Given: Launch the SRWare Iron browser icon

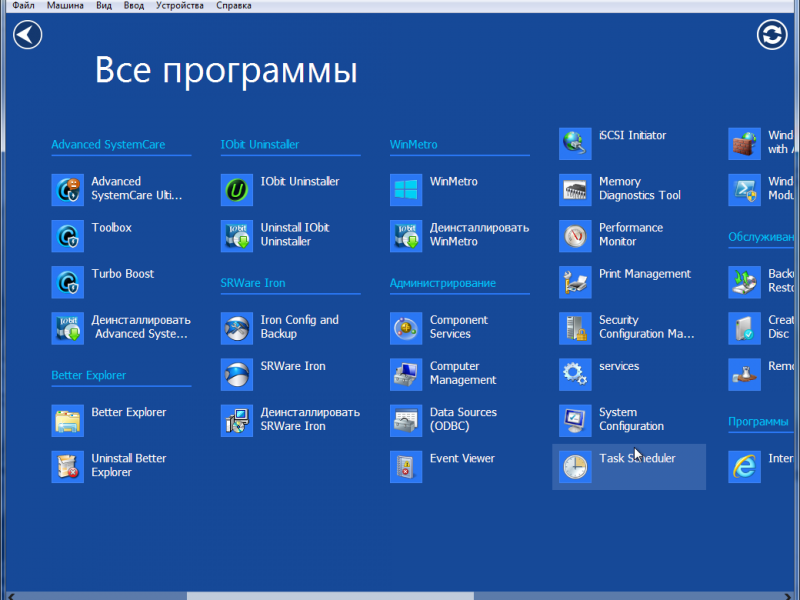Looking at the screenshot, I should pos(237,374).
